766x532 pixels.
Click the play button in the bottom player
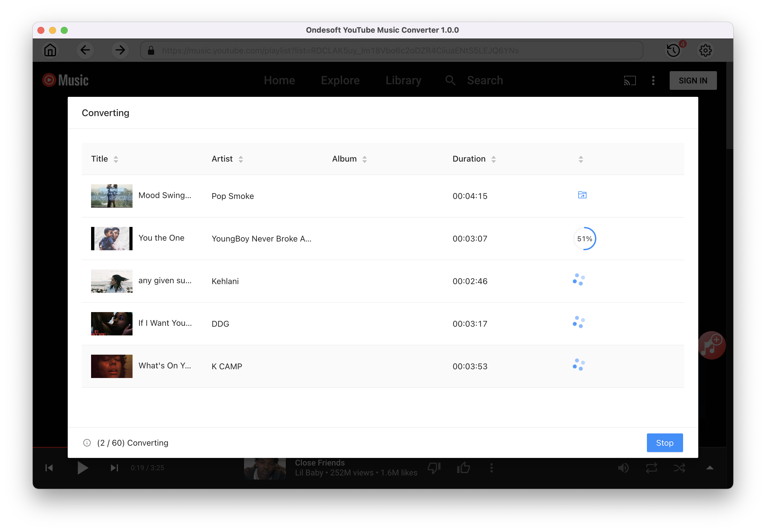point(82,468)
